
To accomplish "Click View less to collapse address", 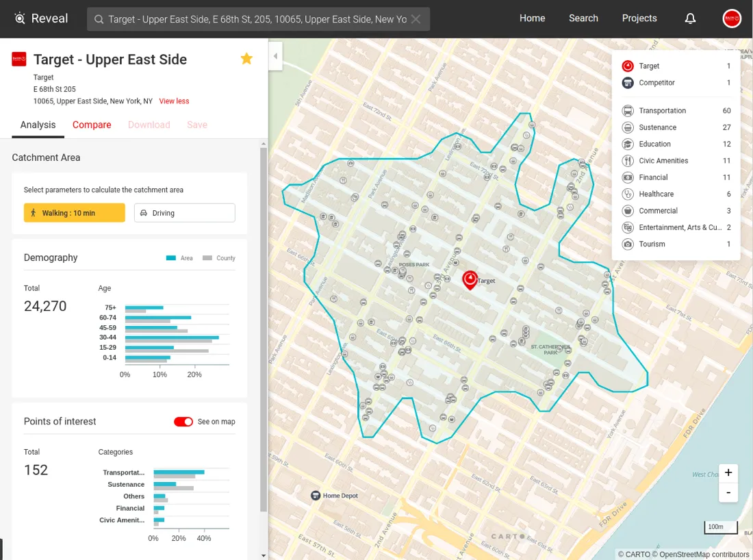I will click(x=174, y=101).
